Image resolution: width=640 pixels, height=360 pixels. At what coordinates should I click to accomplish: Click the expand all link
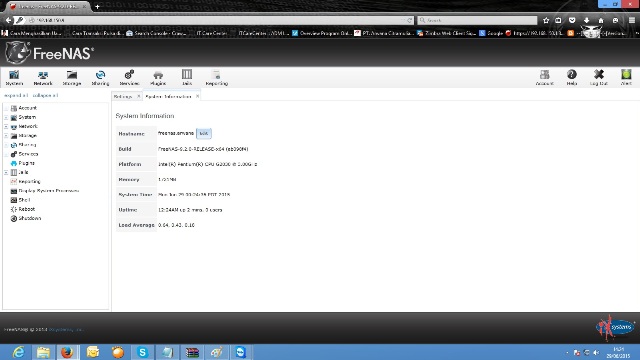pyautogui.click(x=16, y=96)
